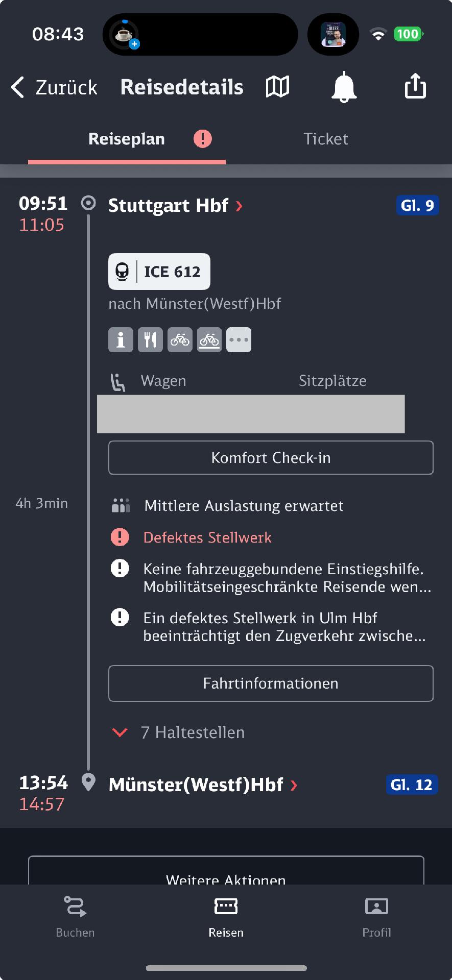Tap the underlined bicycle reservation icon
Image resolution: width=452 pixels, height=980 pixels.
click(x=209, y=339)
